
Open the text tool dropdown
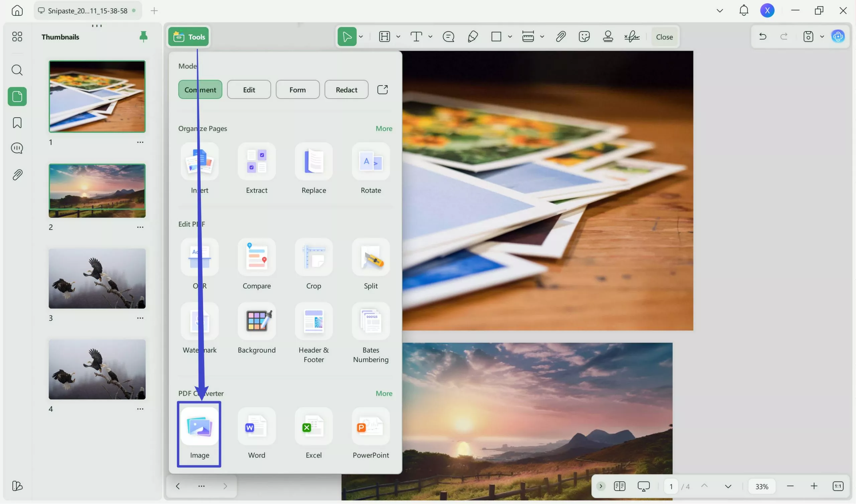(x=430, y=37)
